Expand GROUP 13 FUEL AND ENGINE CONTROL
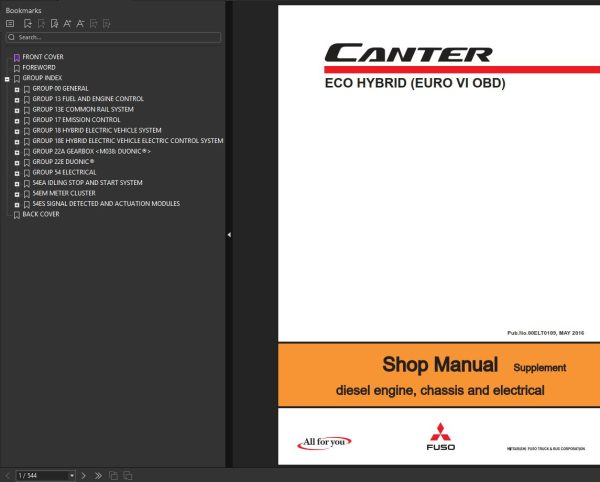The image size is (600, 482). (x=17, y=100)
